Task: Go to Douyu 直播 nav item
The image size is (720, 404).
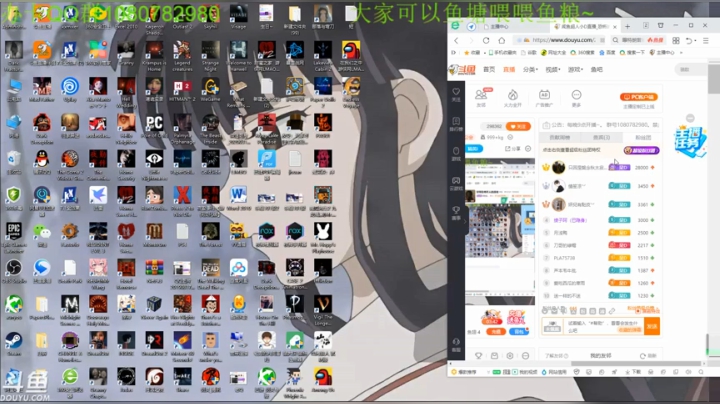Action: 509,69
